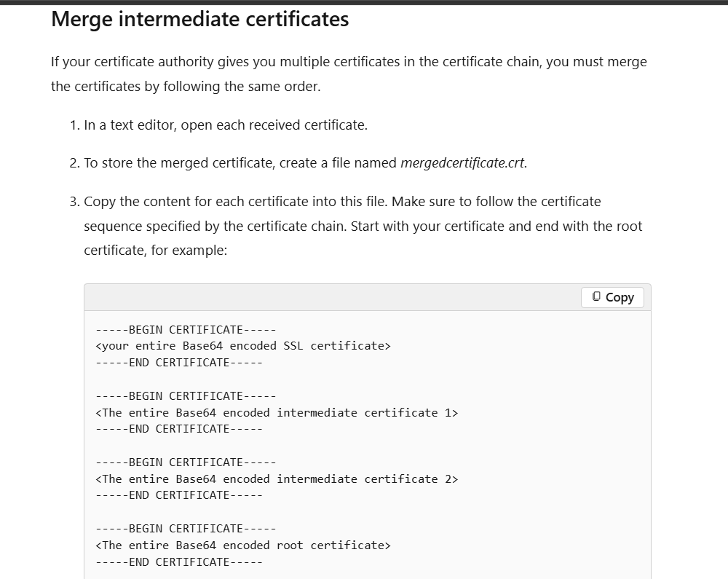Click the line "<The entire Base64 encoded root certificate>"

point(243,545)
